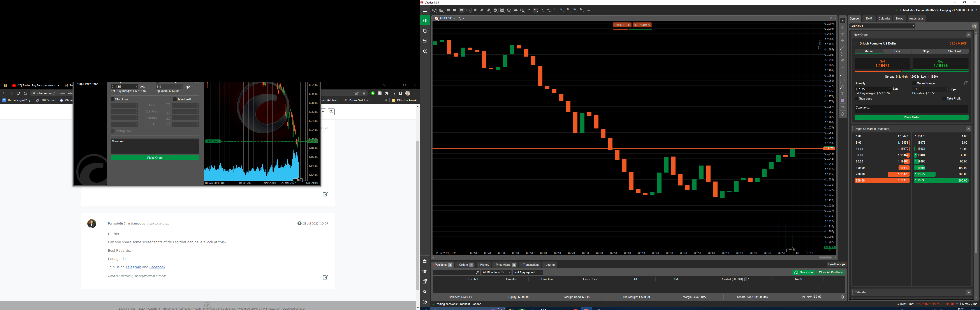The image size is (980, 310).
Task: Select the pencil freehand drawing tool
Action: [x=843, y=54]
